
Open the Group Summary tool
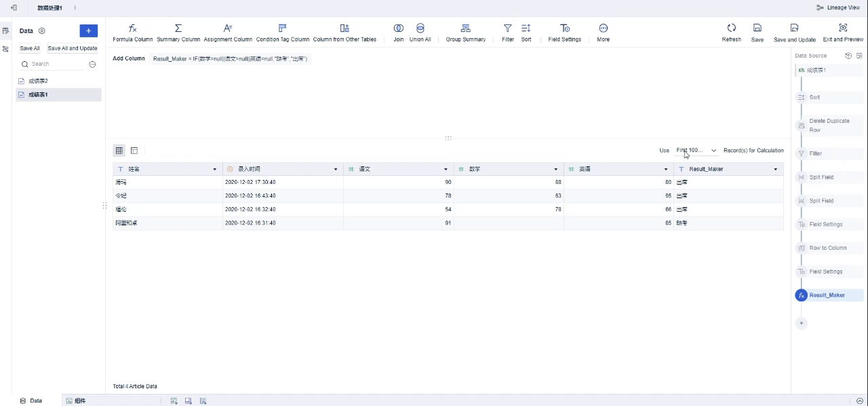pyautogui.click(x=466, y=33)
